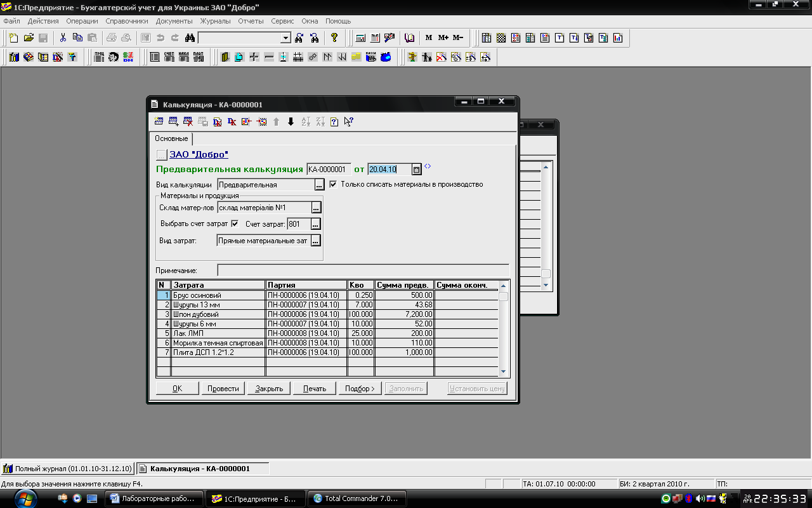Open the Сервис menu
Screen dimensions: 812x508
282,21
